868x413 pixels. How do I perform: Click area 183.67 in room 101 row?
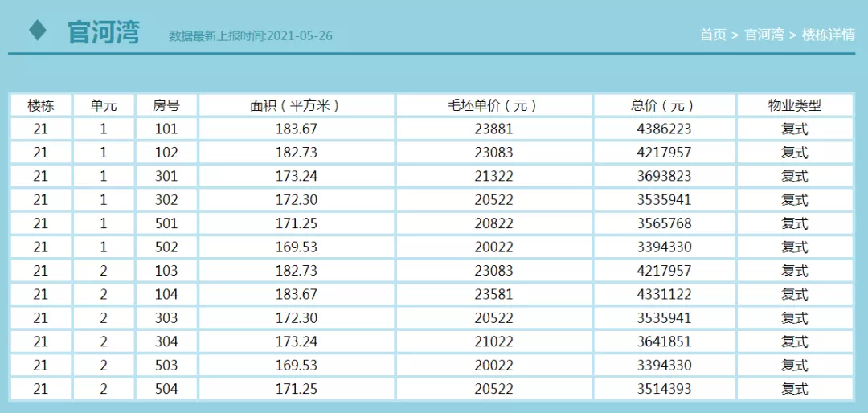click(x=297, y=129)
